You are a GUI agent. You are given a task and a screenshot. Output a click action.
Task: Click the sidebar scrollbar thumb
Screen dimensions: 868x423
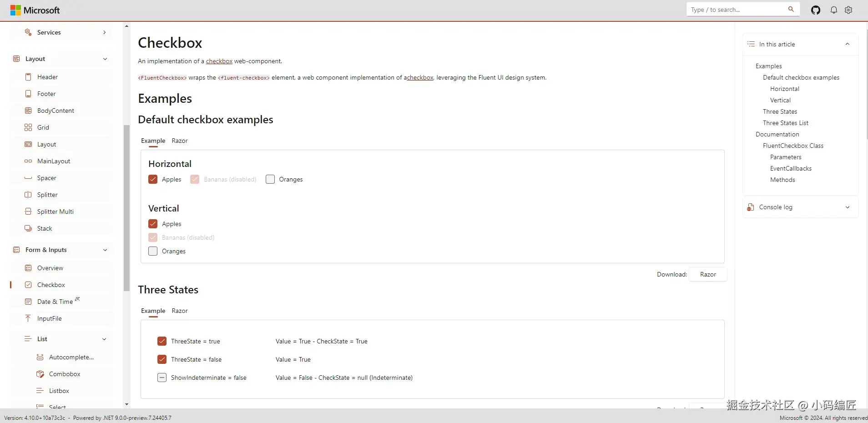tap(126, 208)
